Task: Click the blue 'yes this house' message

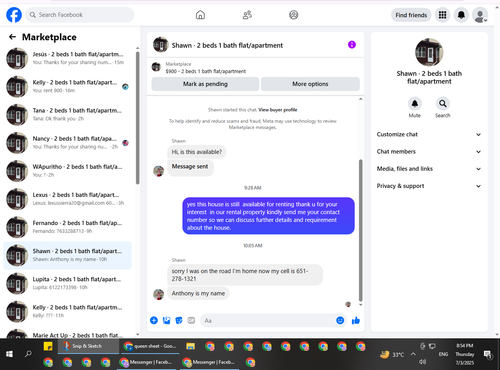Action: click(268, 216)
